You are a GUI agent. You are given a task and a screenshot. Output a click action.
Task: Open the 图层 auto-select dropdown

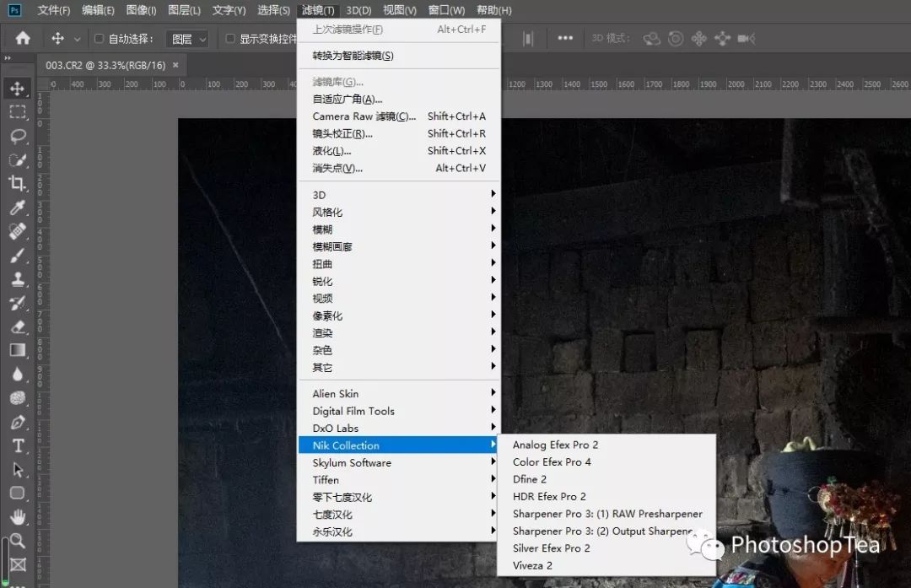coord(187,39)
